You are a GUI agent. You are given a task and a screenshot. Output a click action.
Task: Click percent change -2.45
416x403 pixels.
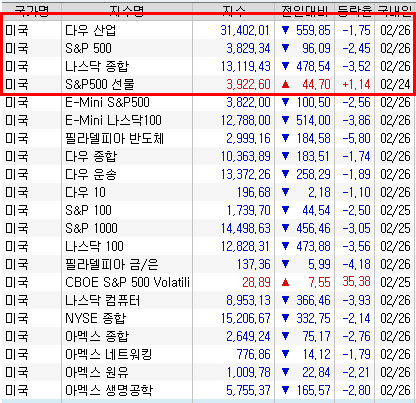[356, 48]
